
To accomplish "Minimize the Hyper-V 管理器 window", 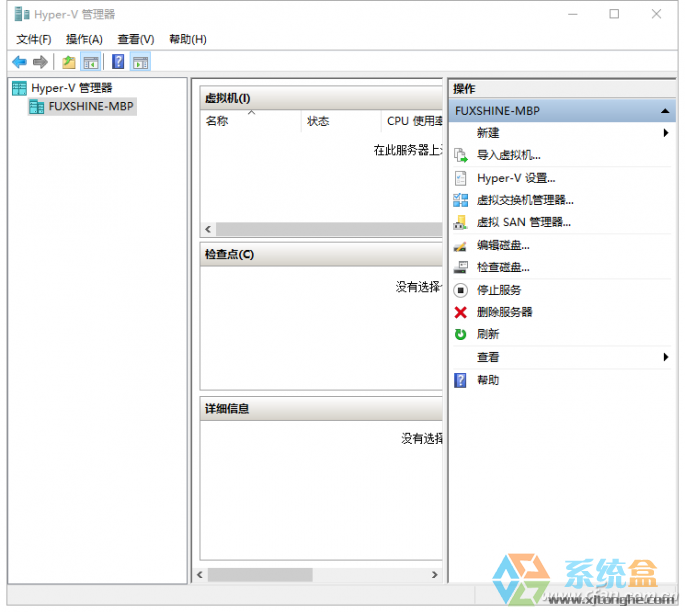I will (573, 14).
